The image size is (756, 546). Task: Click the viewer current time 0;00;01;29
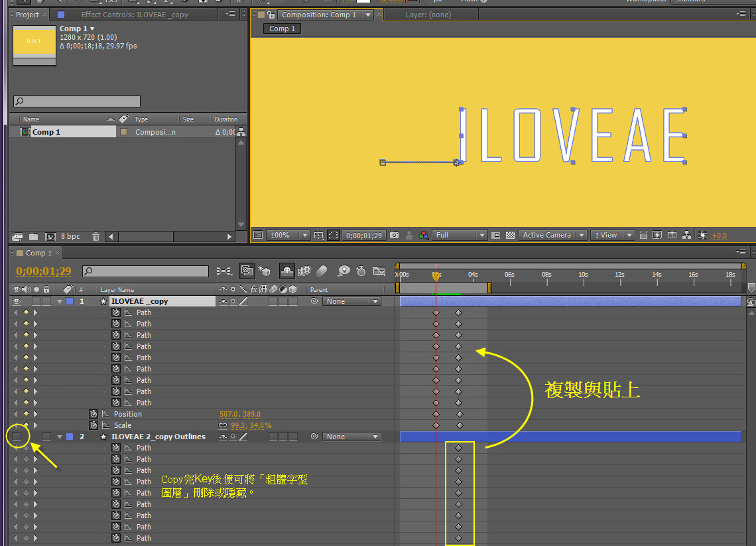[x=363, y=236]
